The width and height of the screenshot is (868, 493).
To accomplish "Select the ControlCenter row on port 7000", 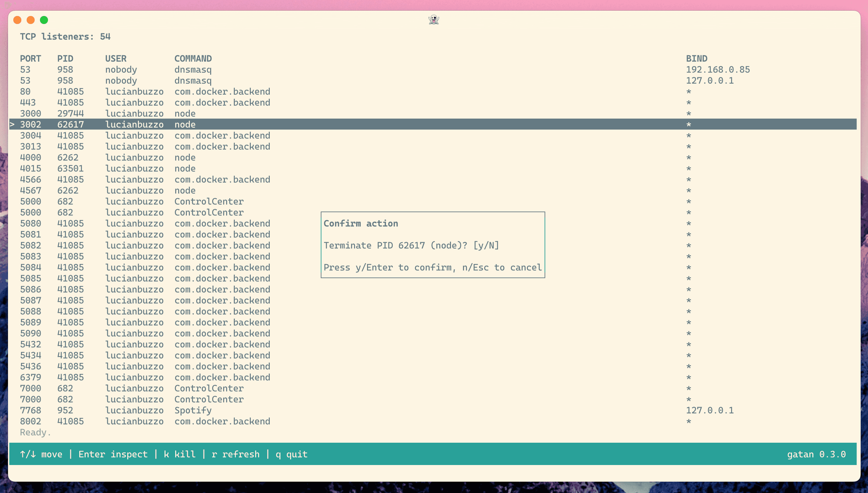I will 209,388.
